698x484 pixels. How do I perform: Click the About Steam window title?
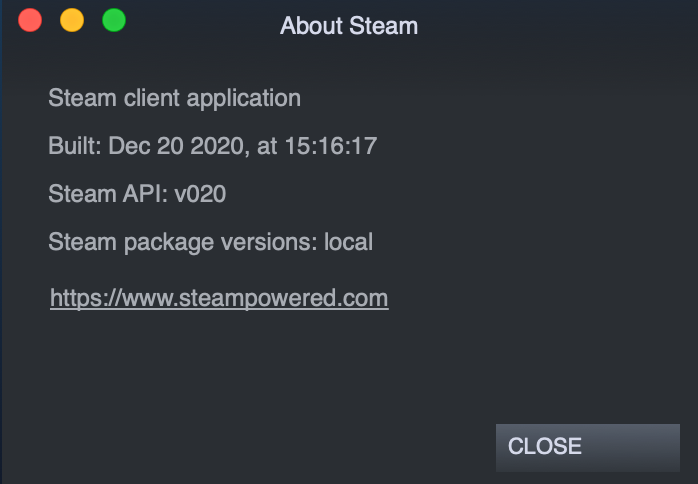(x=349, y=25)
